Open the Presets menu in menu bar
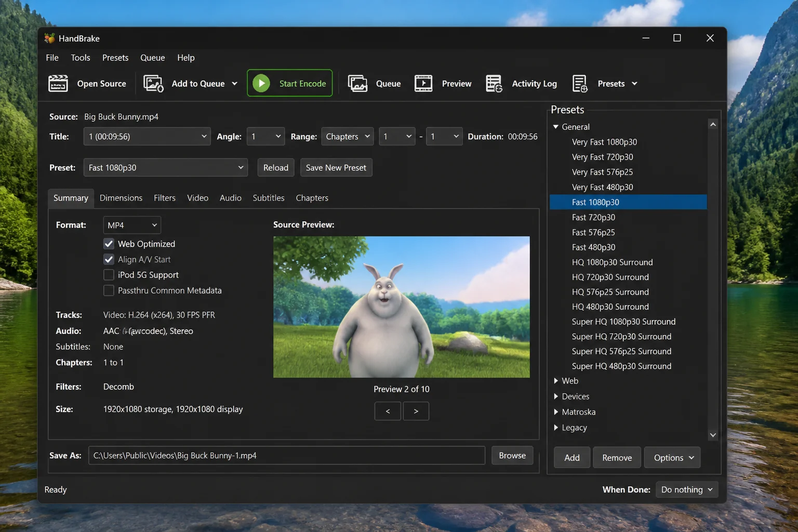798x532 pixels. click(115, 58)
